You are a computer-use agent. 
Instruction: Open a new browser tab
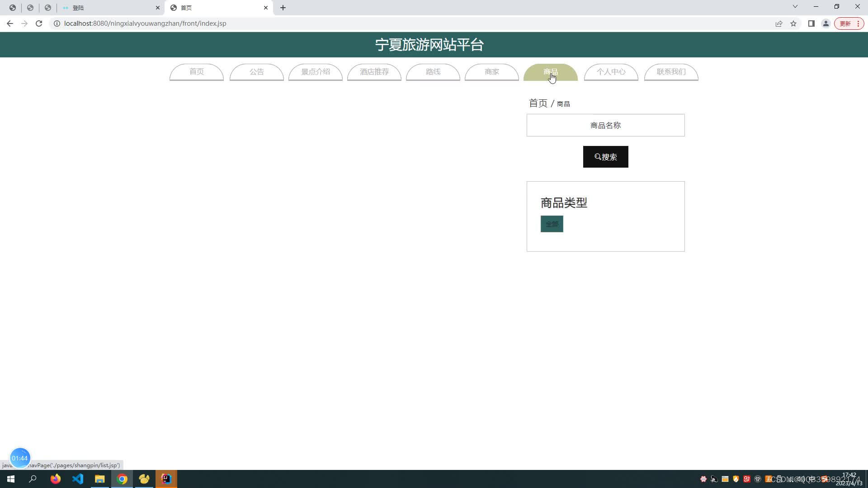coord(283,8)
